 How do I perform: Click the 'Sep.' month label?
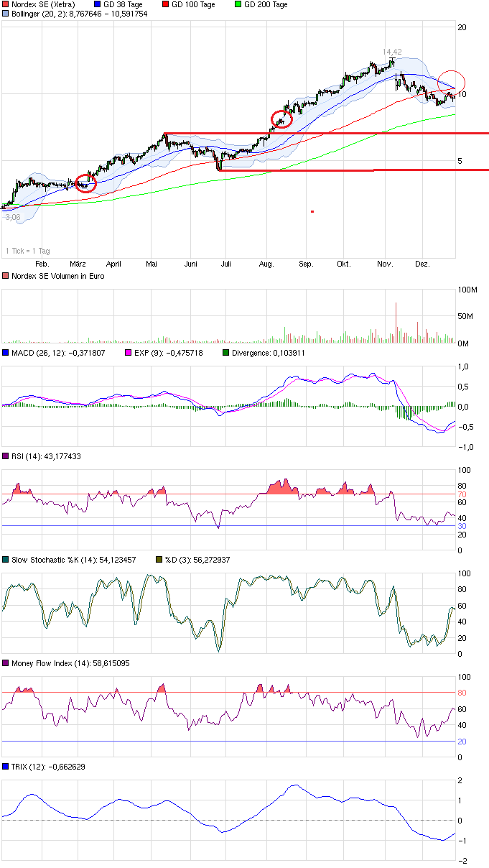306,264
